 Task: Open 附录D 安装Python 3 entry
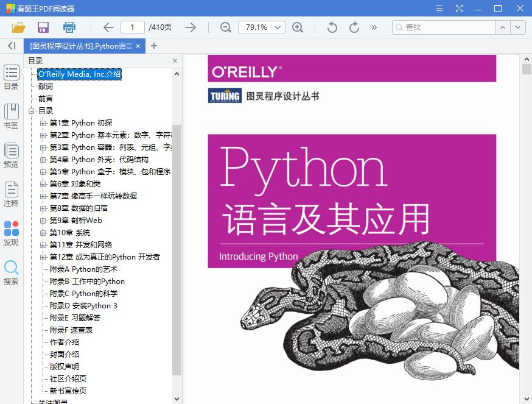pos(83,306)
